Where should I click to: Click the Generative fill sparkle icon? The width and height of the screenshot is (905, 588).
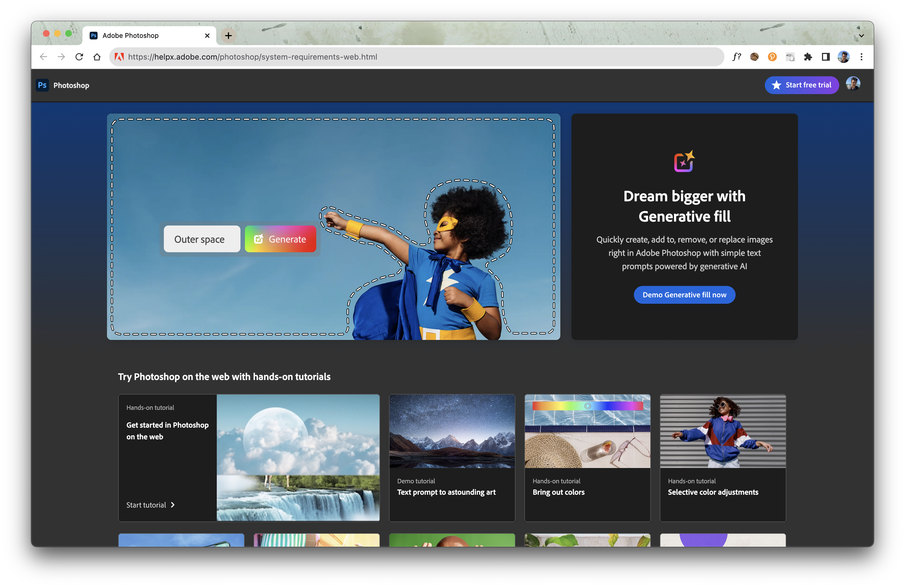coord(684,161)
